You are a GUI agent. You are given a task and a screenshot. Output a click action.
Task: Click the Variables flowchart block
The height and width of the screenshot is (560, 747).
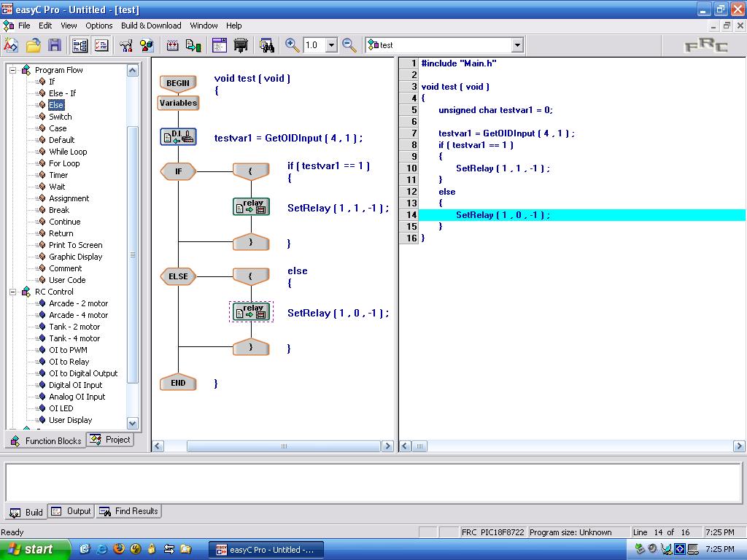pyautogui.click(x=178, y=103)
